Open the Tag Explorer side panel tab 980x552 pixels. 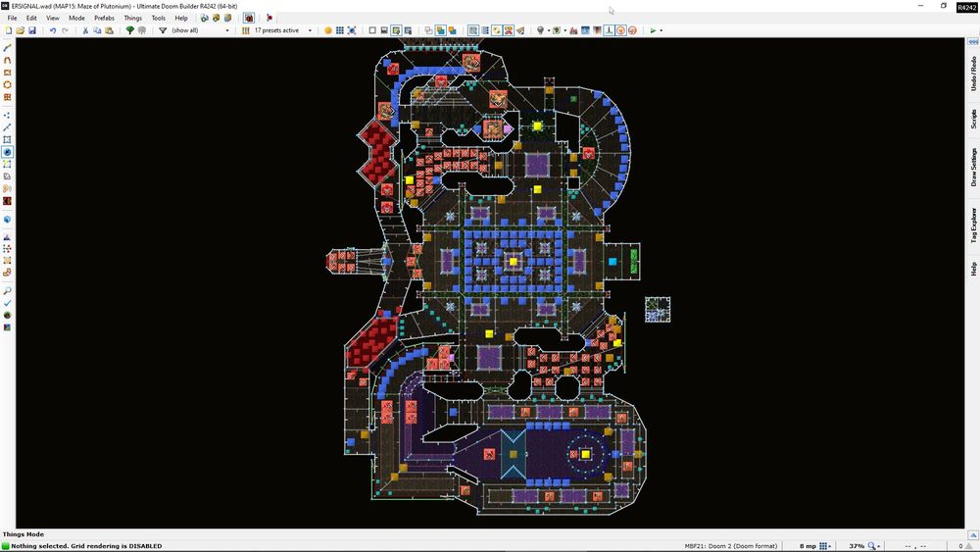coord(973,226)
